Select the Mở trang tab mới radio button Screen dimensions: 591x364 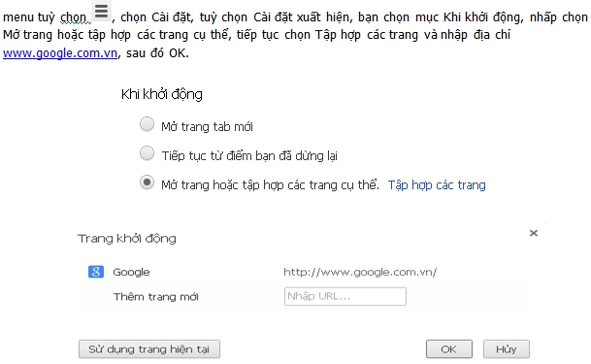(147, 124)
